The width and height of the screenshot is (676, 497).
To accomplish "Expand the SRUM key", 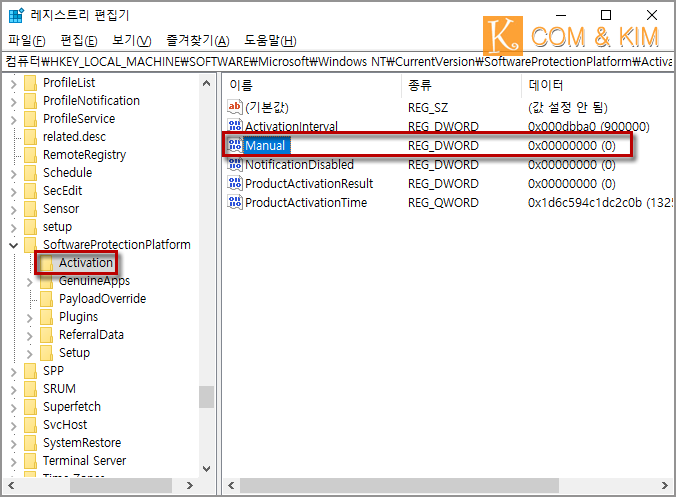I will 13,390.
